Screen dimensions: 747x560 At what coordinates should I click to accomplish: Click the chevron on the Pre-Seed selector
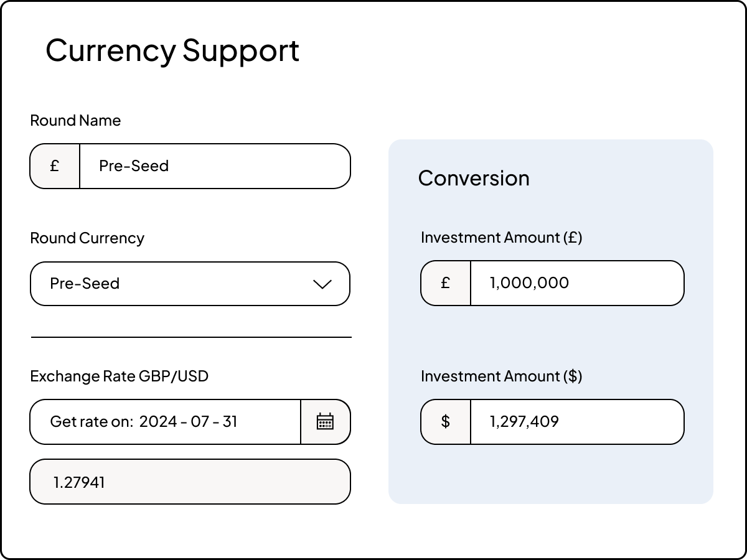point(321,284)
